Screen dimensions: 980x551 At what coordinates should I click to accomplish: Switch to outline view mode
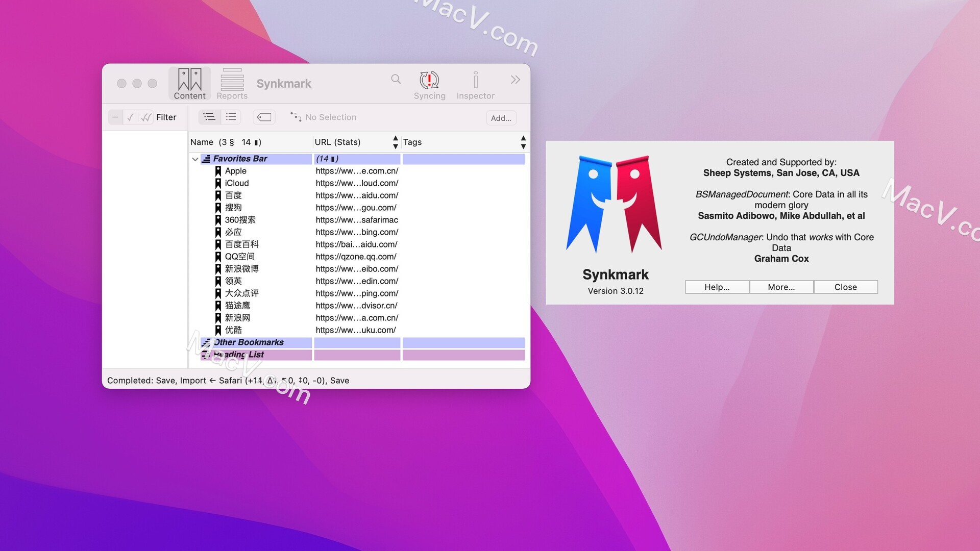pyautogui.click(x=209, y=117)
